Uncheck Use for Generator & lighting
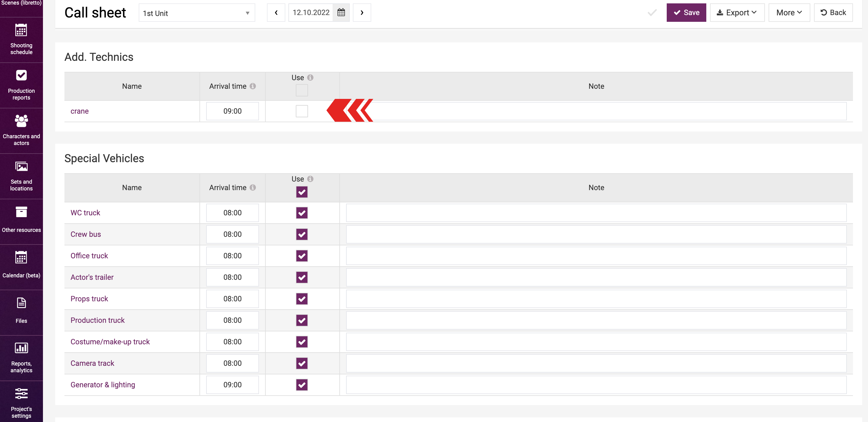 [x=302, y=385]
